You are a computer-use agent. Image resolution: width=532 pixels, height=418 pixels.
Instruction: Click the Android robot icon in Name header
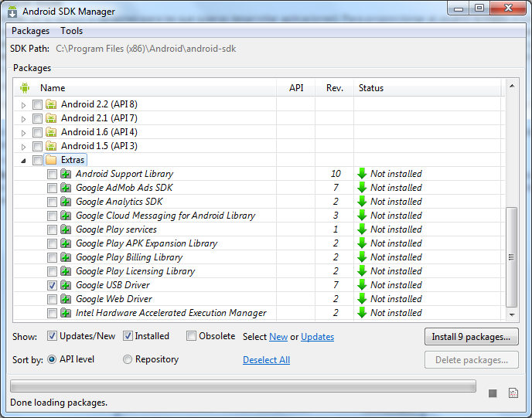(25, 88)
